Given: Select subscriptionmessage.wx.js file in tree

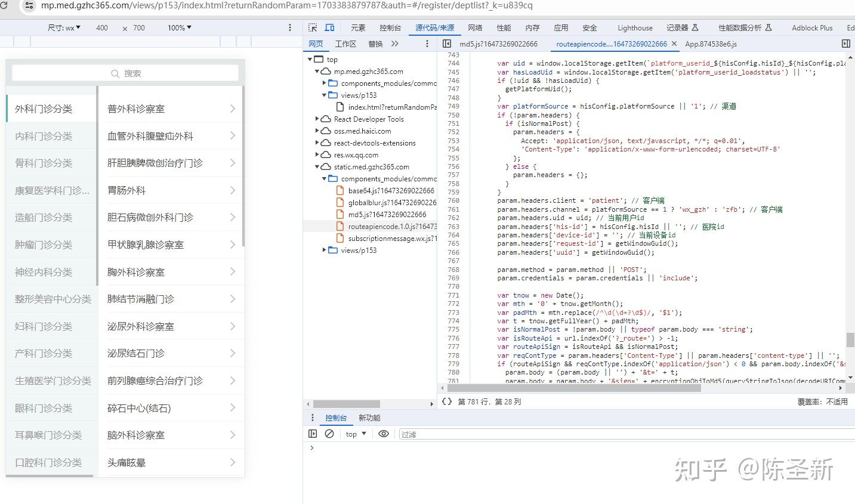Looking at the screenshot, I should 386,239.
